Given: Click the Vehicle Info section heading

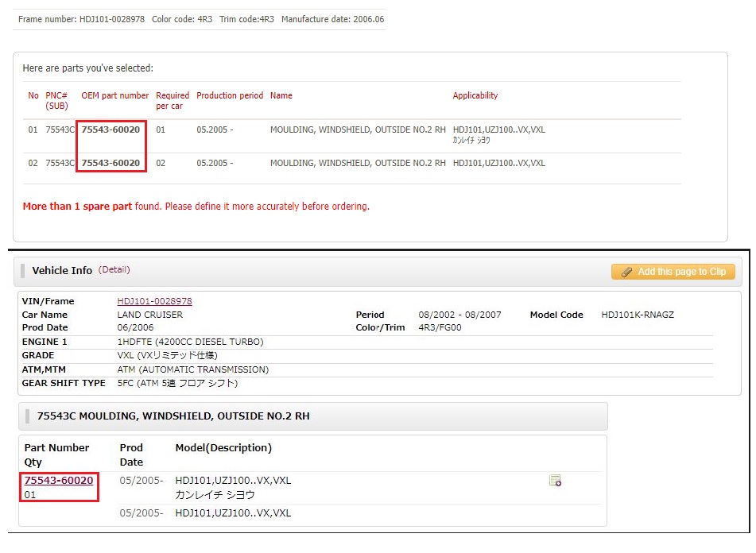Looking at the screenshot, I should point(62,271).
